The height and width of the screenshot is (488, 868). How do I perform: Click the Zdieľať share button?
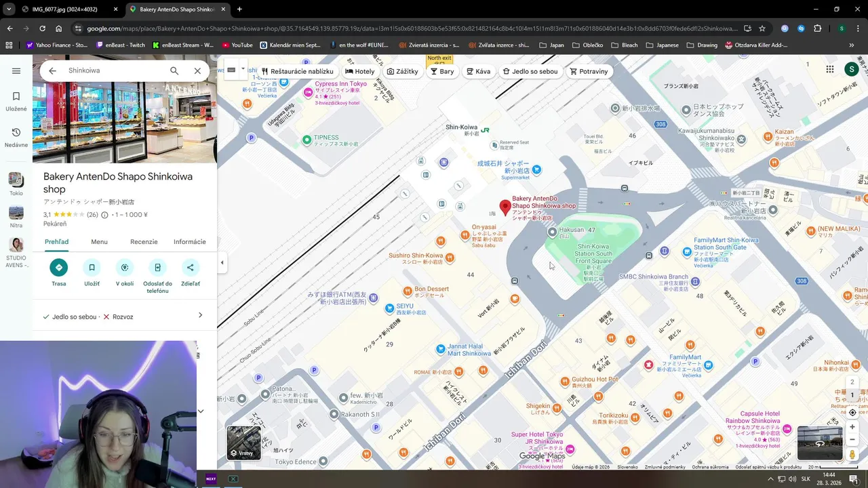pos(191,272)
